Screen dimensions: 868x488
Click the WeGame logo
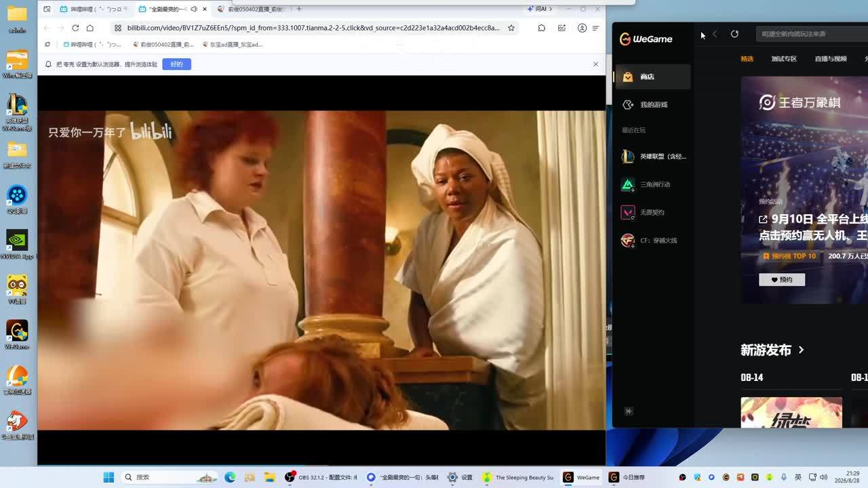pos(646,39)
